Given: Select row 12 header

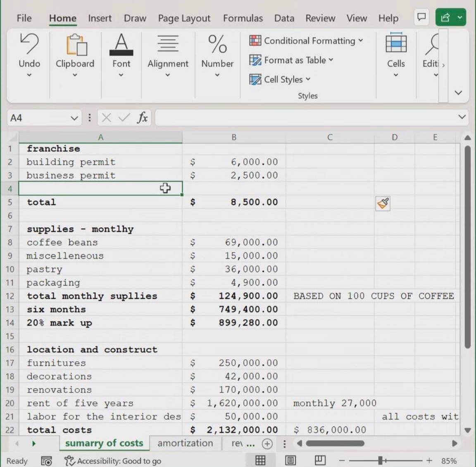Looking at the screenshot, I should click(x=10, y=296).
